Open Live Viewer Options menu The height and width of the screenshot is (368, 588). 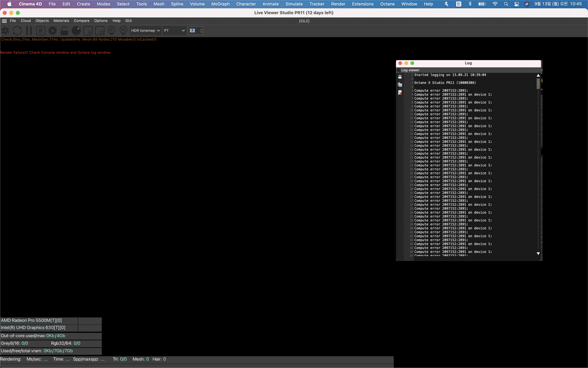click(x=101, y=21)
